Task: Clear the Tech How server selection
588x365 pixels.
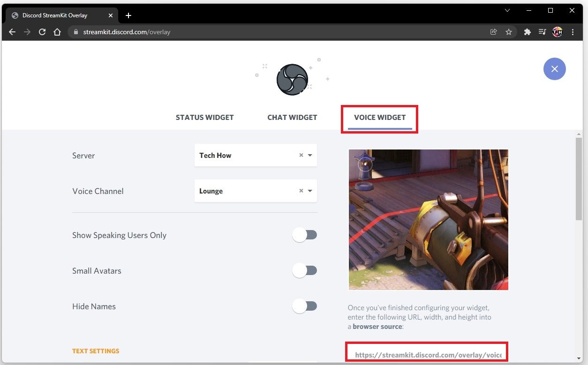Action: (301, 156)
